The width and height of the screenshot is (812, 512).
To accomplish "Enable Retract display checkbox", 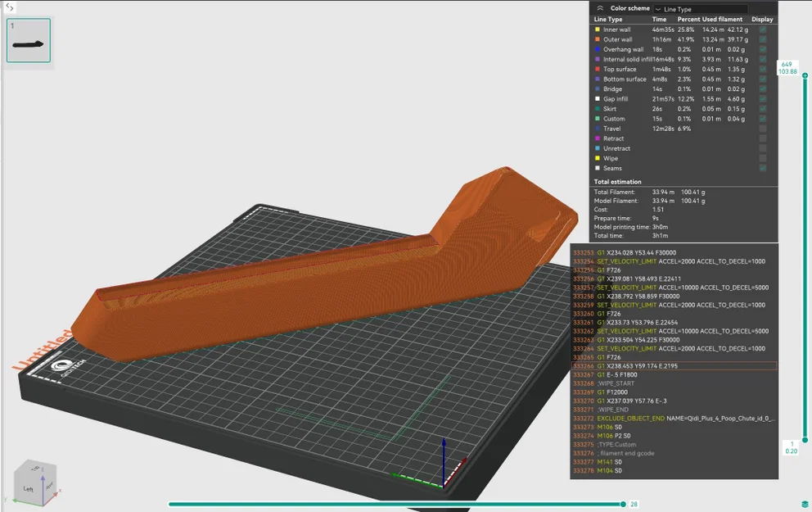I will [763, 138].
